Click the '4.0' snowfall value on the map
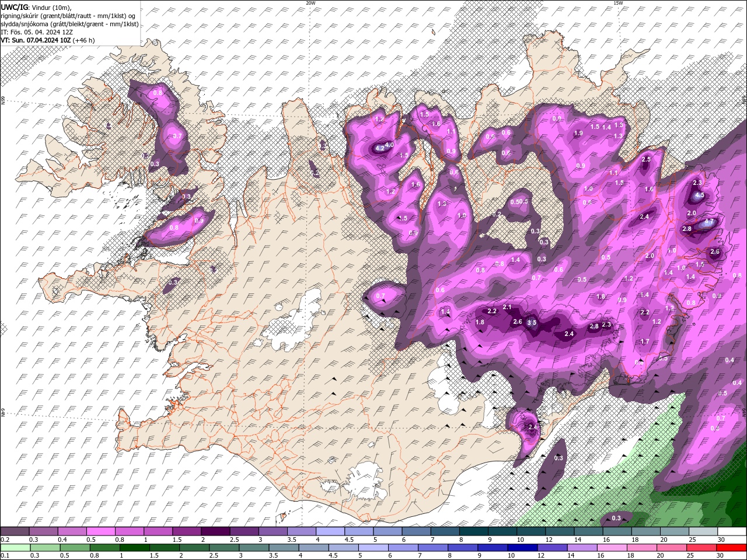The image size is (747, 560). [x=390, y=145]
